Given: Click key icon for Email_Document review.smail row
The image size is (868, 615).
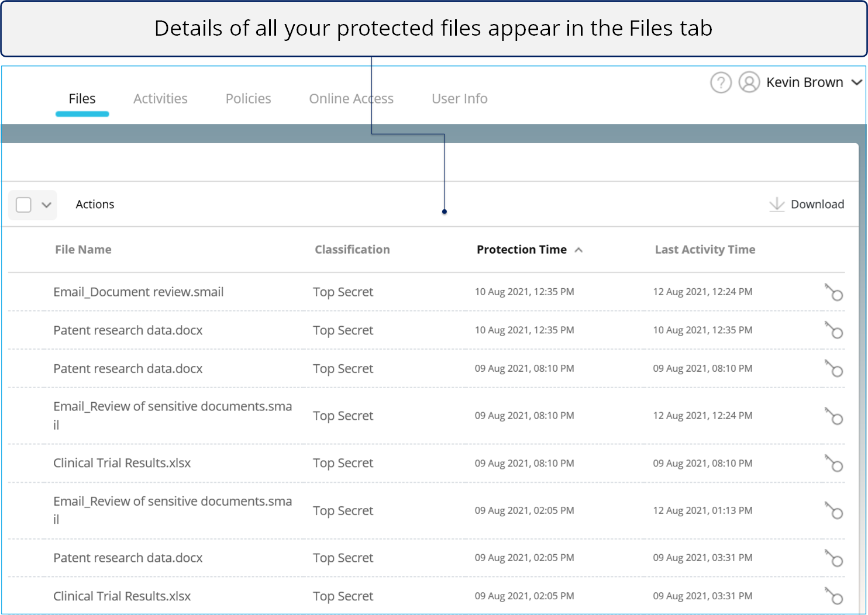Looking at the screenshot, I should [x=833, y=292].
